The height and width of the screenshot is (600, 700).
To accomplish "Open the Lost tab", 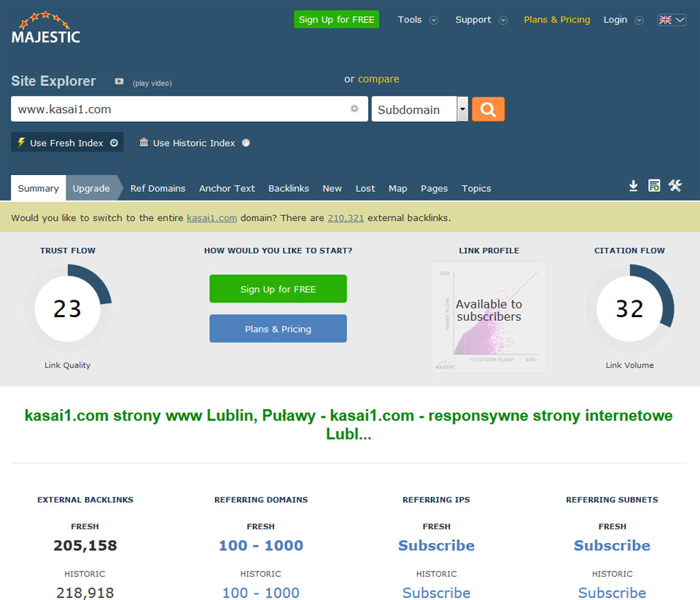I will pyautogui.click(x=365, y=188).
